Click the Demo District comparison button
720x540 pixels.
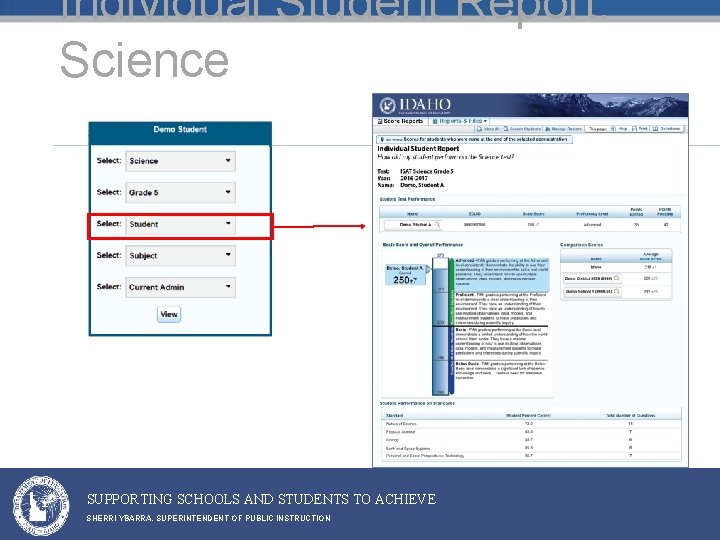coord(592,278)
